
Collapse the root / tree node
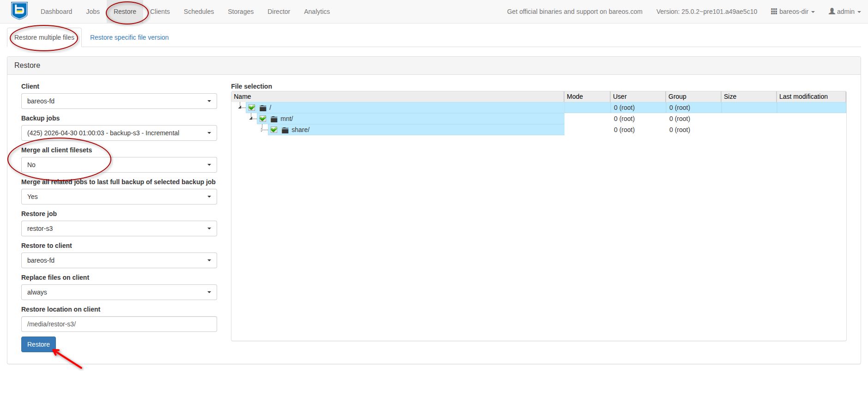click(240, 107)
